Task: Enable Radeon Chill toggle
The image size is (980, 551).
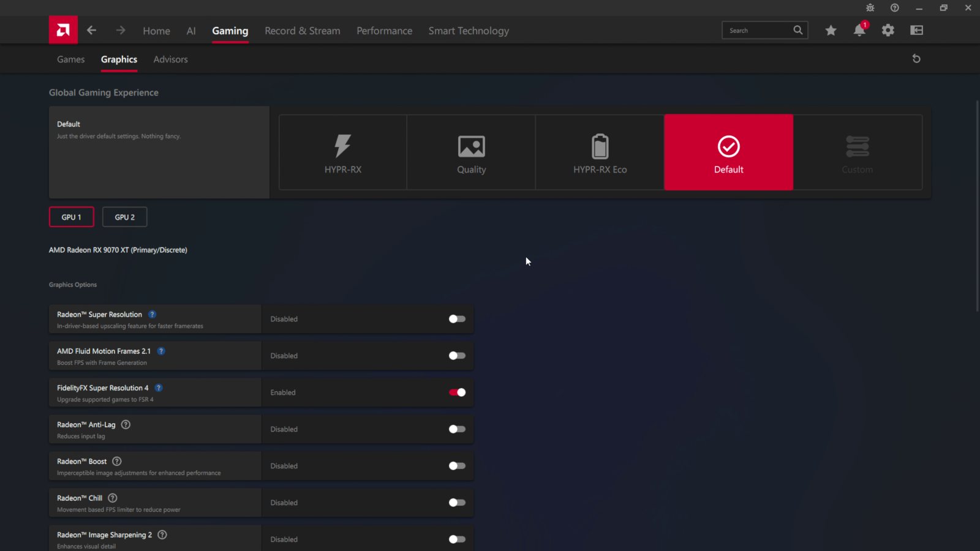Action: point(457,503)
